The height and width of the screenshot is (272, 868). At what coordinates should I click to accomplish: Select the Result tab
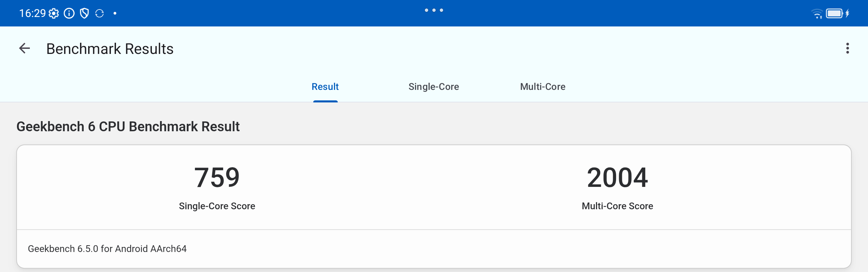(x=325, y=87)
